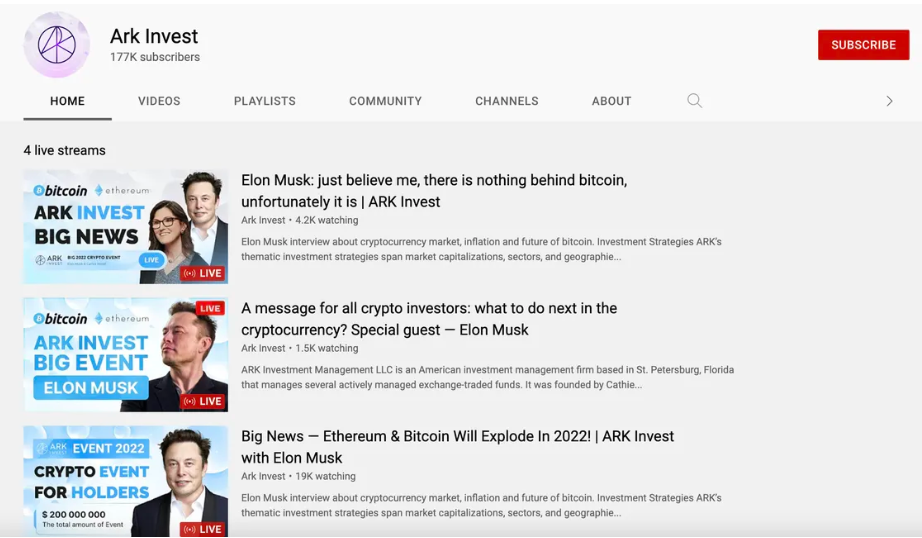The image size is (922, 538).
Task: Subscribe to the Ark Invest channel
Action: [x=863, y=45]
